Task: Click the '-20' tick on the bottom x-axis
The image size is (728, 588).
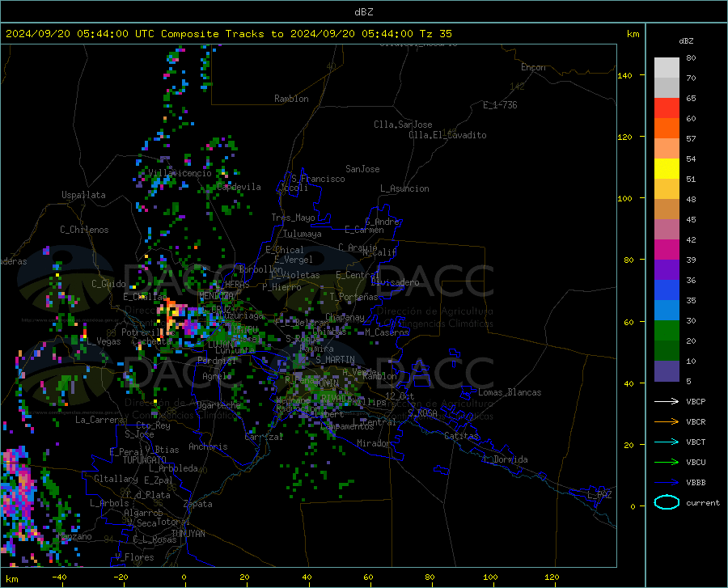Action: coord(121,577)
